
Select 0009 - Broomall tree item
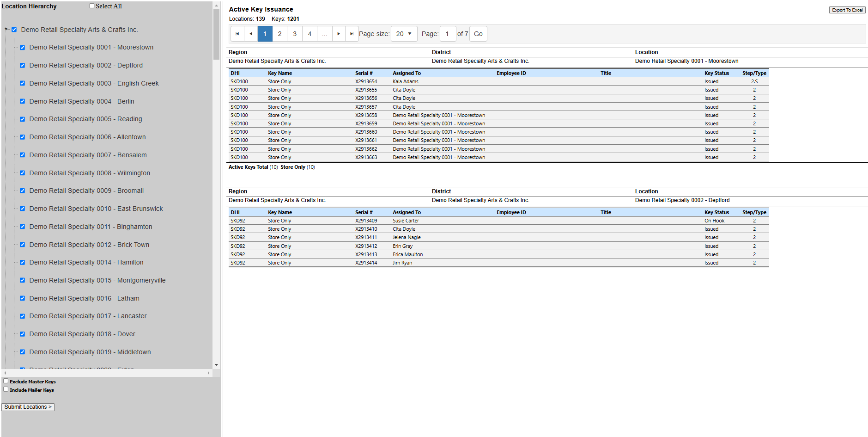(86, 191)
